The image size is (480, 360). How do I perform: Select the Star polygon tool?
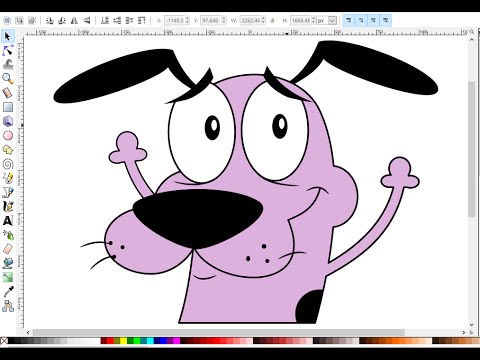coord(8,150)
